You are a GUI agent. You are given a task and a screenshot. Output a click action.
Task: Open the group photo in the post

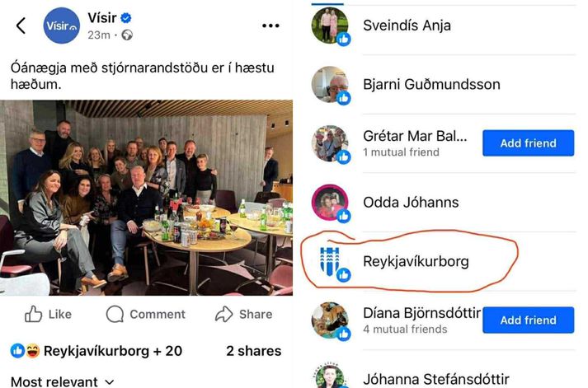(146, 198)
